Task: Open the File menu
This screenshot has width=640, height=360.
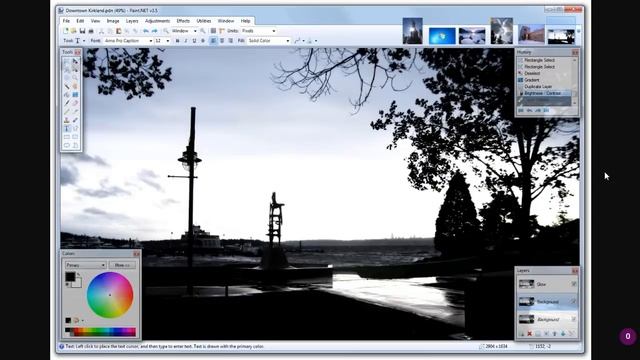Action: [66, 21]
